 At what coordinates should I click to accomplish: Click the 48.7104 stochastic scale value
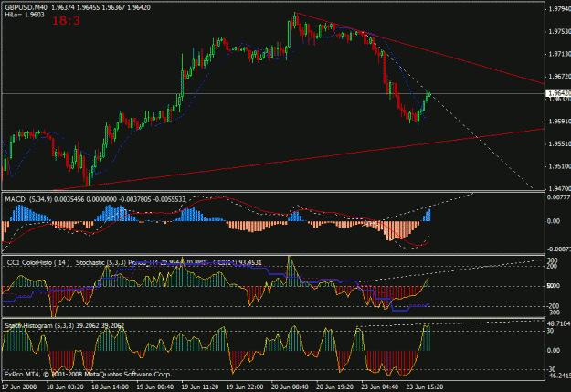(559, 323)
